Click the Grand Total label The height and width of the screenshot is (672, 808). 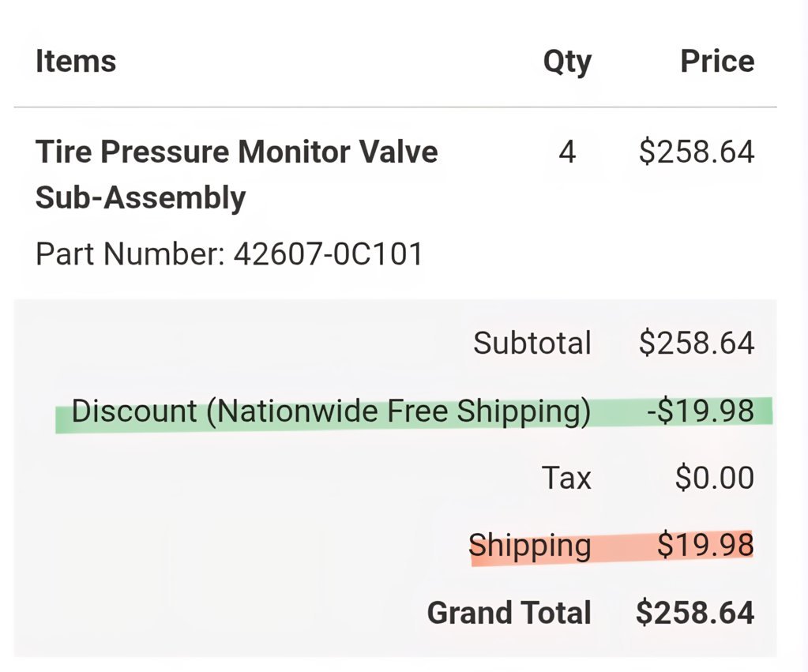pyautogui.click(x=509, y=614)
